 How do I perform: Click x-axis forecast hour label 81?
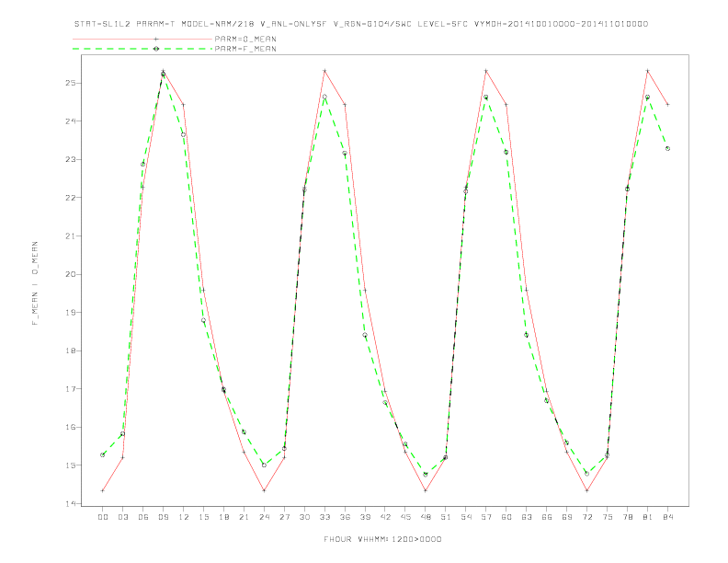click(x=648, y=517)
